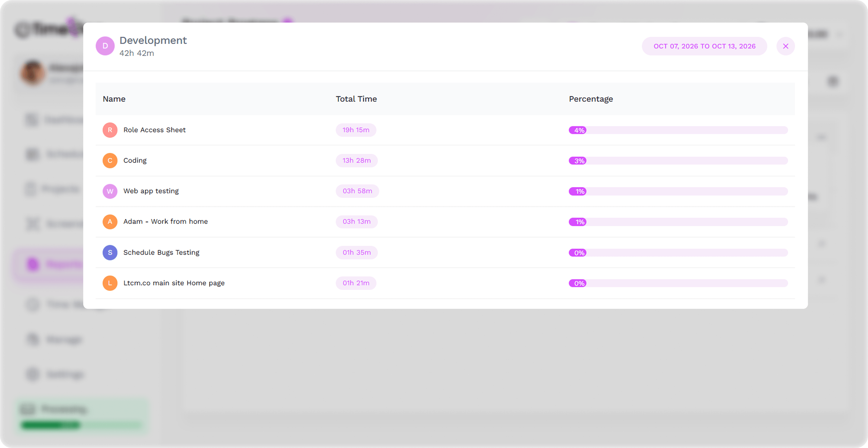Screen dimensions: 868x448
Task: Click 'Adam - Work from home' task name
Action: click(x=165, y=222)
